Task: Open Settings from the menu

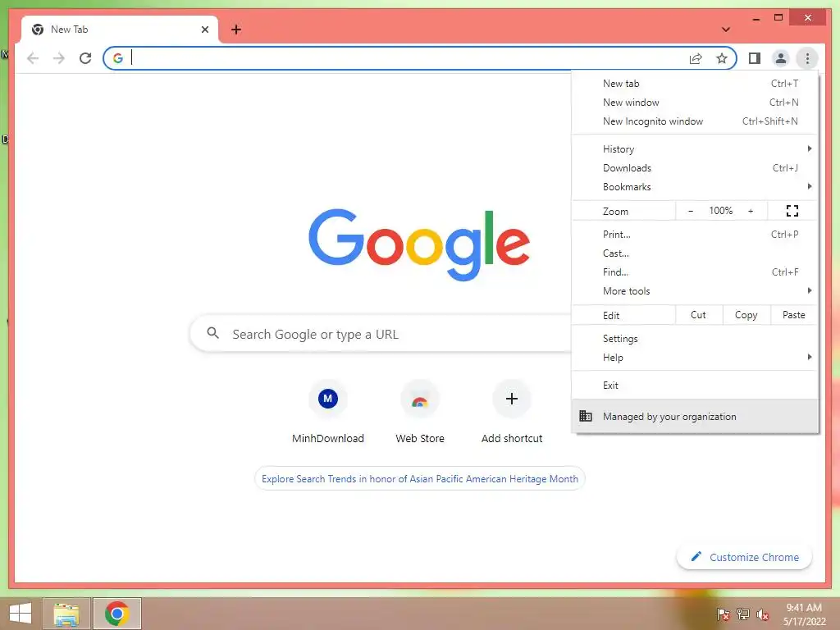Action: (x=695, y=339)
